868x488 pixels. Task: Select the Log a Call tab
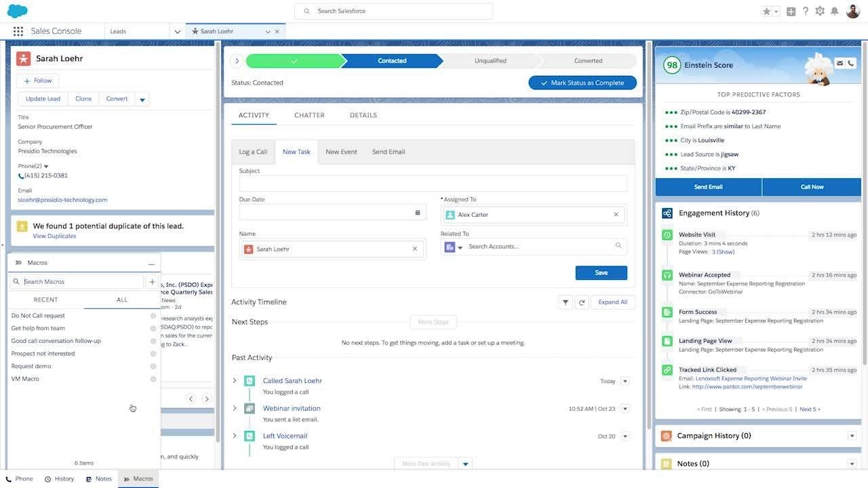coord(253,152)
